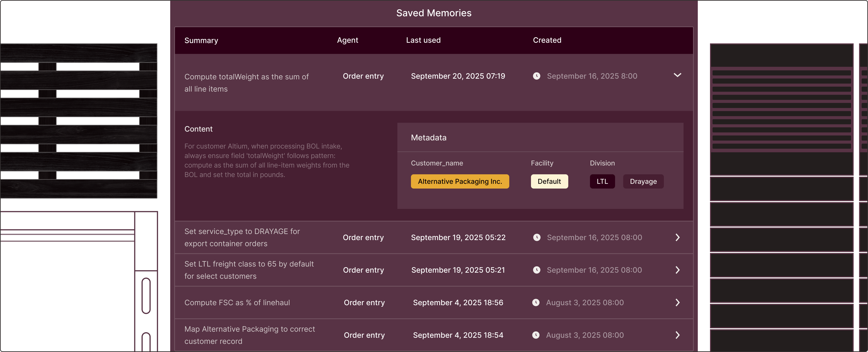Click clock icon in LTL freight class row
The image size is (868, 352).
[x=536, y=270]
